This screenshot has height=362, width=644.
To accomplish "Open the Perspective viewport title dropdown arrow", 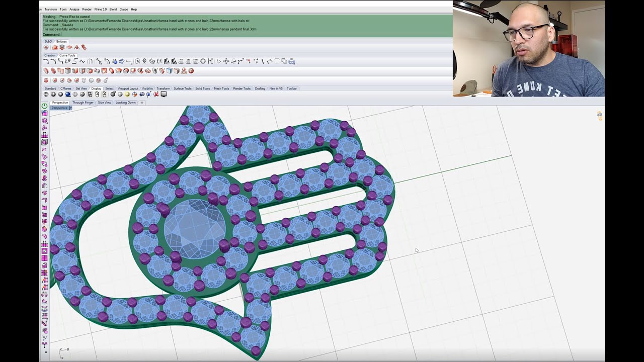I will coord(70,108).
